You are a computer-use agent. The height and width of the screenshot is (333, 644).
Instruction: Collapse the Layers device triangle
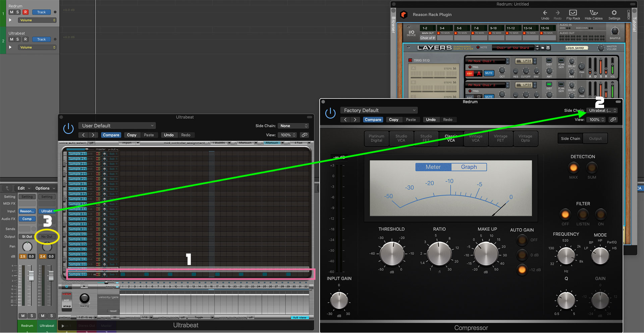409,47
